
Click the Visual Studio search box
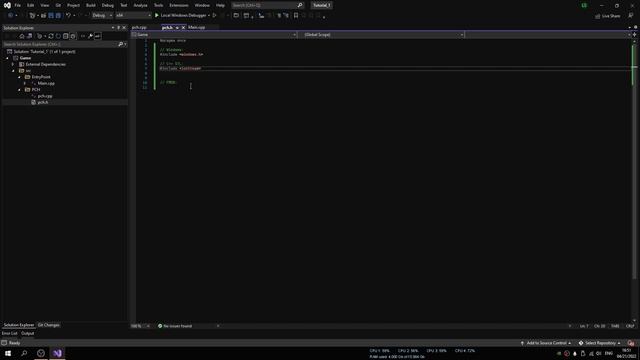(267, 5)
